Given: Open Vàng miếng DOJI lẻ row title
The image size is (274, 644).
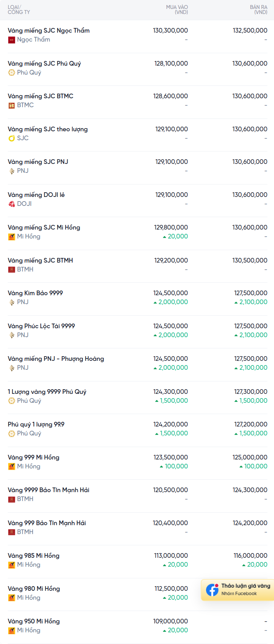Looking at the screenshot, I should [x=36, y=195].
